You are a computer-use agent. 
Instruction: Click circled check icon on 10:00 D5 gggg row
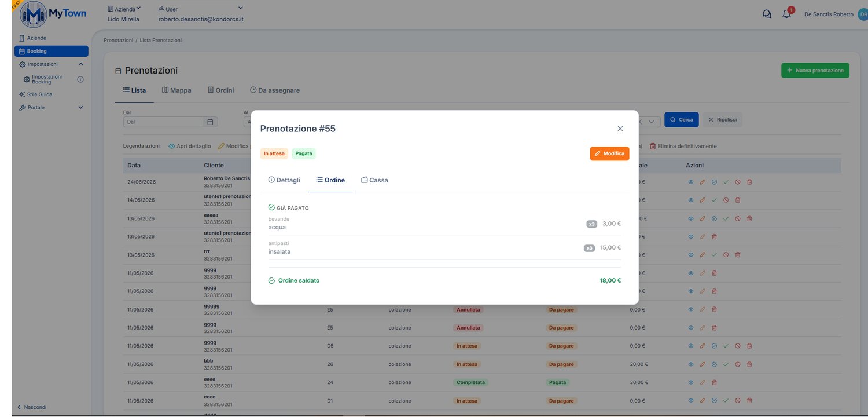coord(714,346)
